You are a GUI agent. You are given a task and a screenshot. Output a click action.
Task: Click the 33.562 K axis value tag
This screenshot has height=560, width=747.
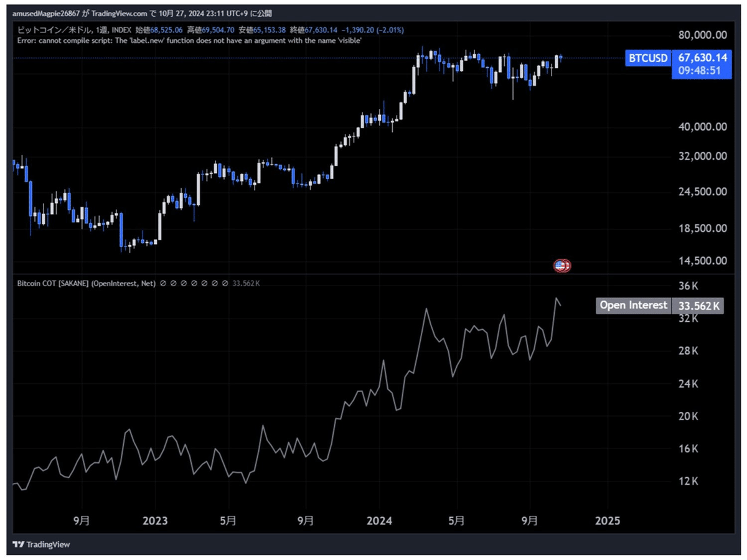click(698, 306)
